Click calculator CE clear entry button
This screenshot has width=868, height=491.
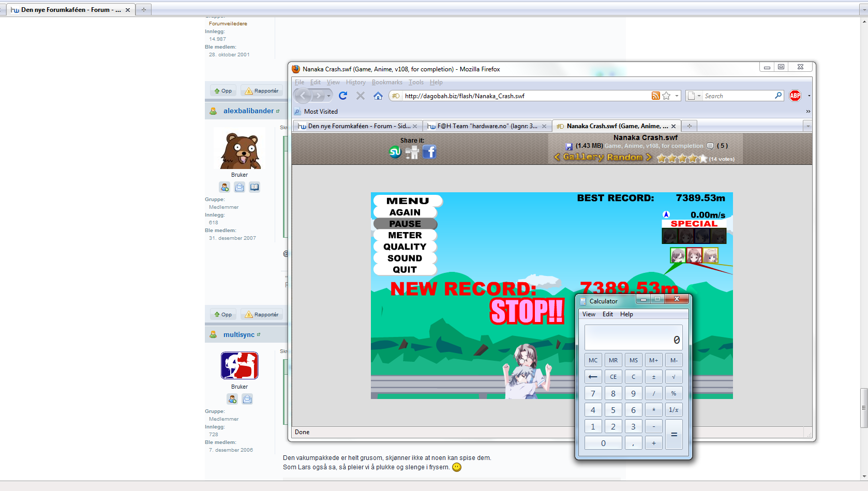pyautogui.click(x=613, y=377)
